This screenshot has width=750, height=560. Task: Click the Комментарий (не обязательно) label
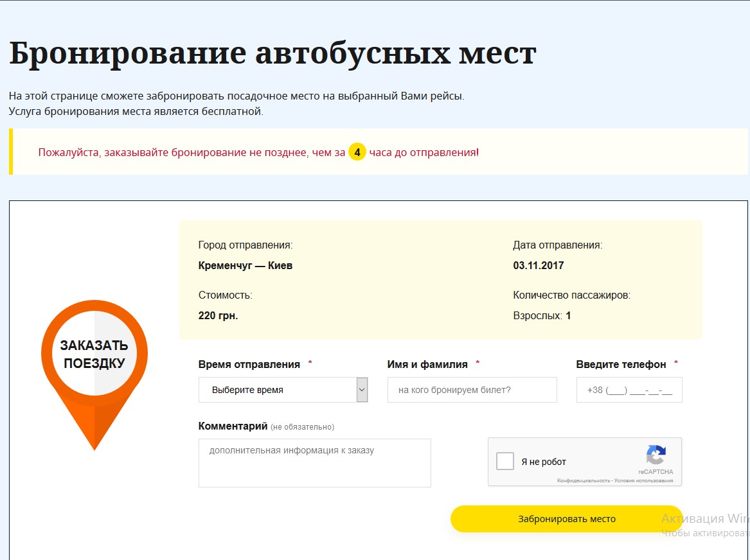coord(266,426)
